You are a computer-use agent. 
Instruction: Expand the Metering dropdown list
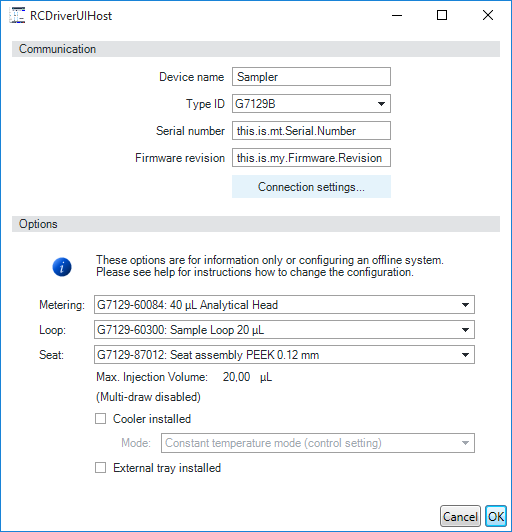tap(284, 305)
